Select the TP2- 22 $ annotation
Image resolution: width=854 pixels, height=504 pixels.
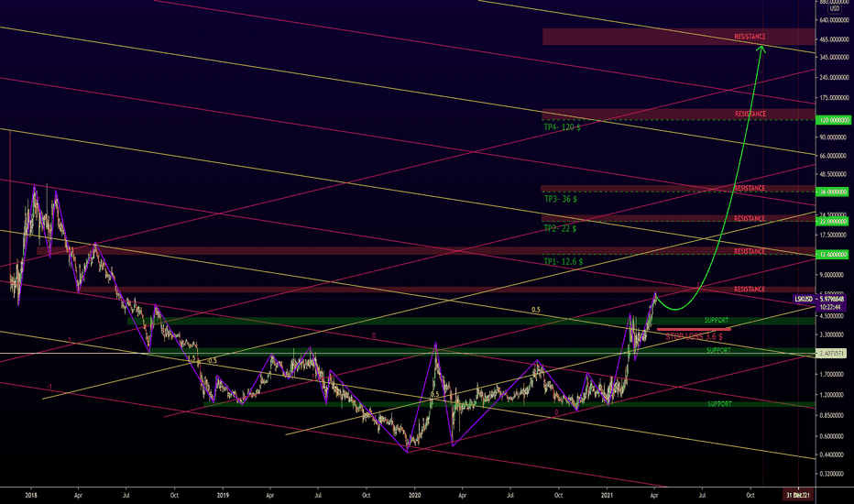pos(560,229)
